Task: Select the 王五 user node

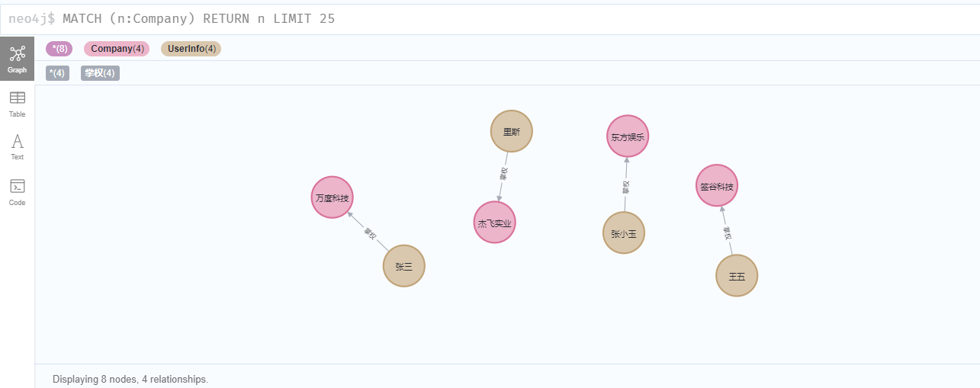Action: [x=737, y=276]
